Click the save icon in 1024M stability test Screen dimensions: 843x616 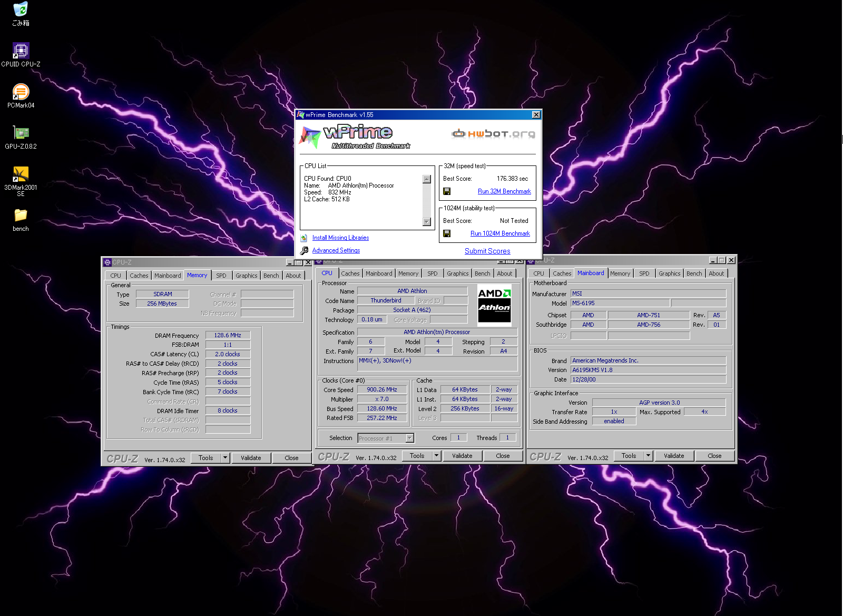click(447, 233)
